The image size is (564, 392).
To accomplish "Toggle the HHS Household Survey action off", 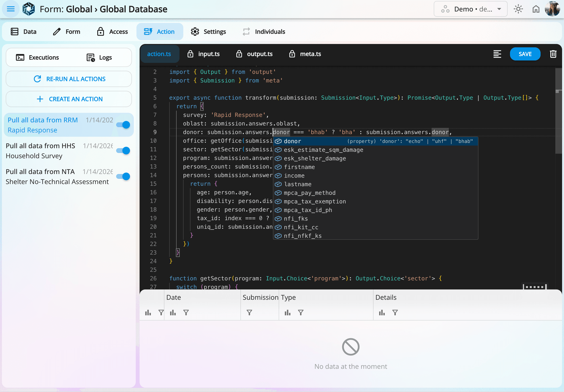I will (x=123, y=151).
